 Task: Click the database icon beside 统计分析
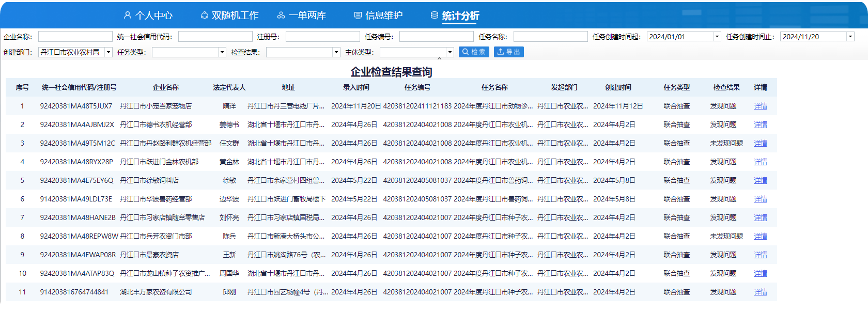[x=435, y=15]
